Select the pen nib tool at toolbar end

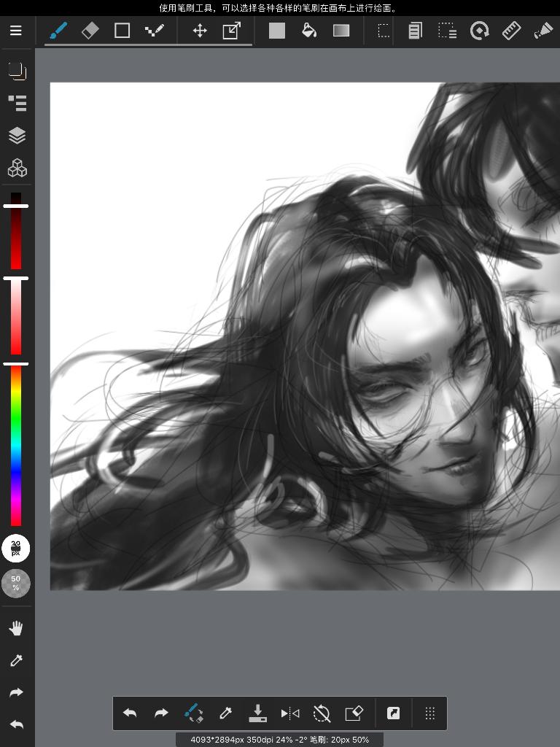coord(543,31)
